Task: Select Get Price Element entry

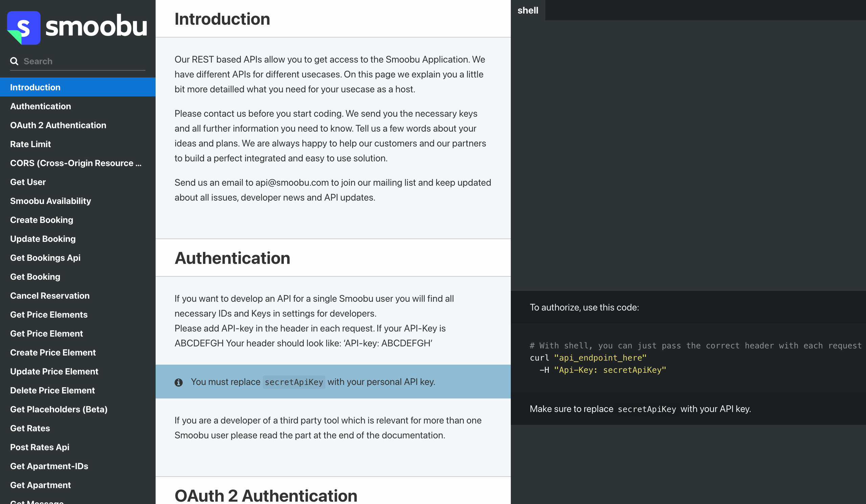Action: (x=78, y=333)
